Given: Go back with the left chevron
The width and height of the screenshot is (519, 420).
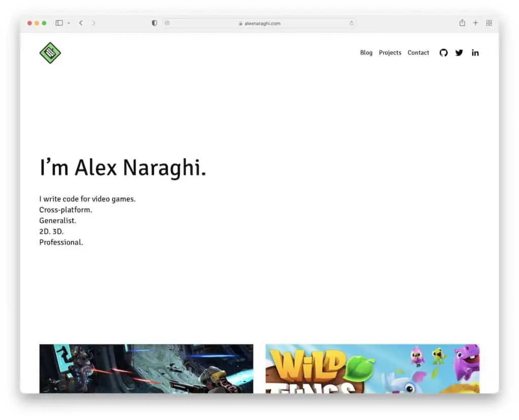Looking at the screenshot, I should point(81,23).
